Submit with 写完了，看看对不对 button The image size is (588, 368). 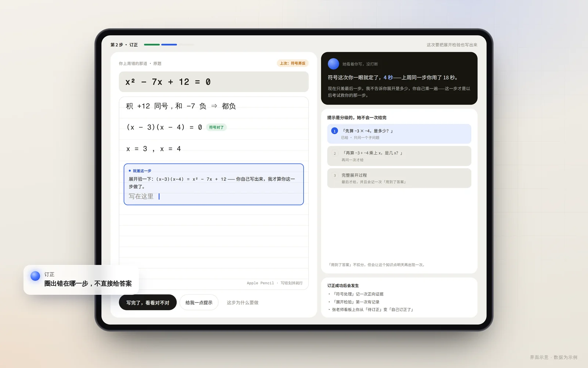pos(148,302)
